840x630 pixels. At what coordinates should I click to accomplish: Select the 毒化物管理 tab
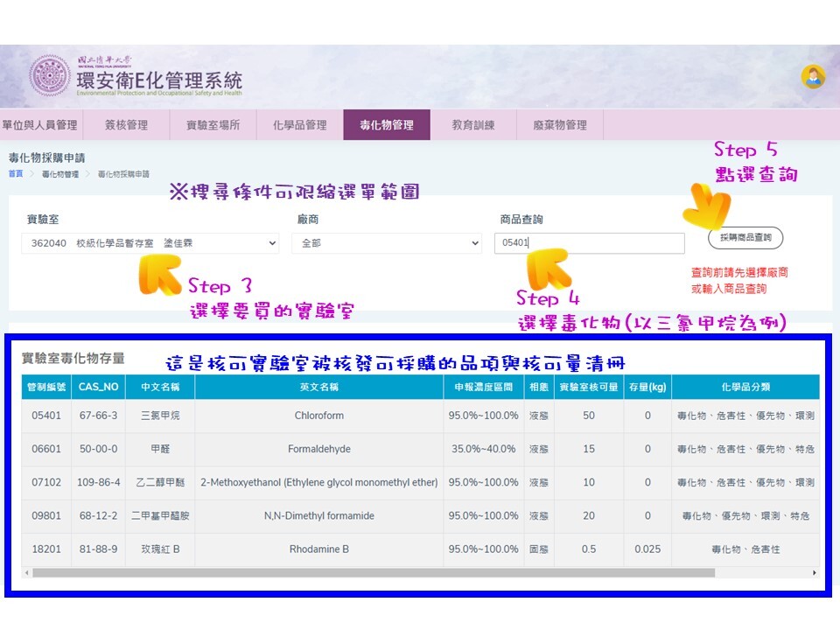point(386,125)
